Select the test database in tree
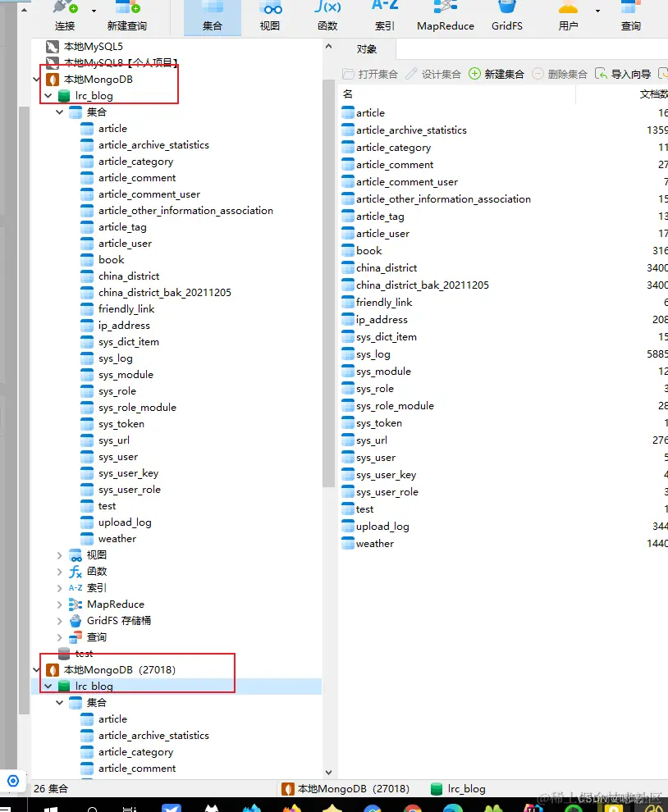The width and height of the screenshot is (668, 812). pos(84,654)
